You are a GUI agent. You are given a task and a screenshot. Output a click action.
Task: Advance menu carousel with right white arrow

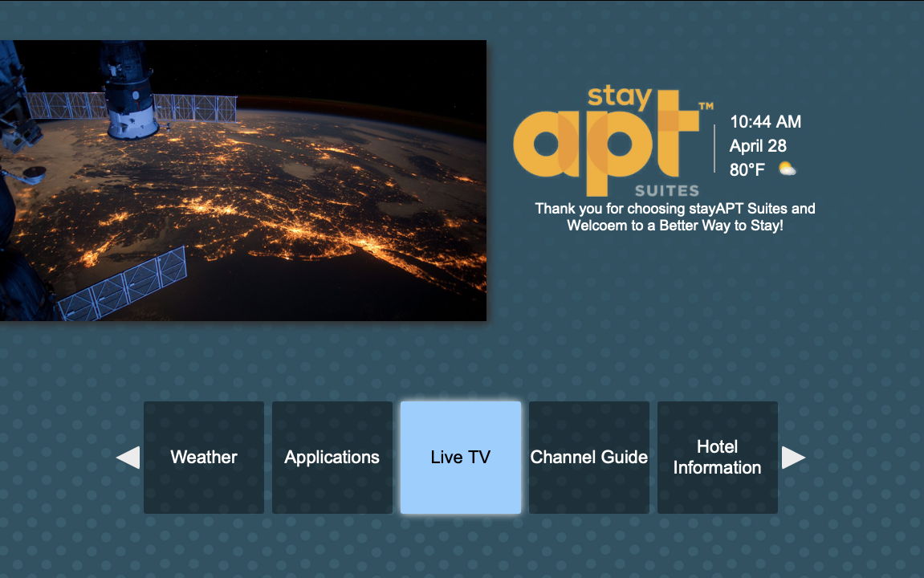tap(793, 458)
